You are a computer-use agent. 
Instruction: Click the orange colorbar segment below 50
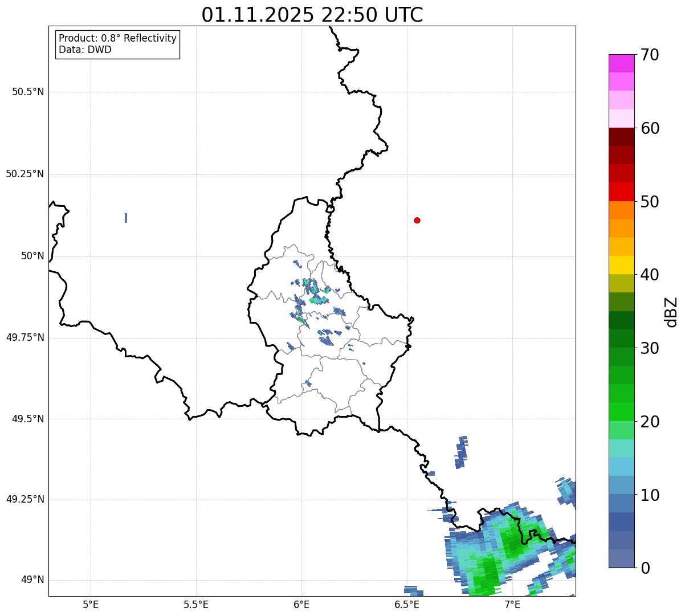[x=621, y=210]
